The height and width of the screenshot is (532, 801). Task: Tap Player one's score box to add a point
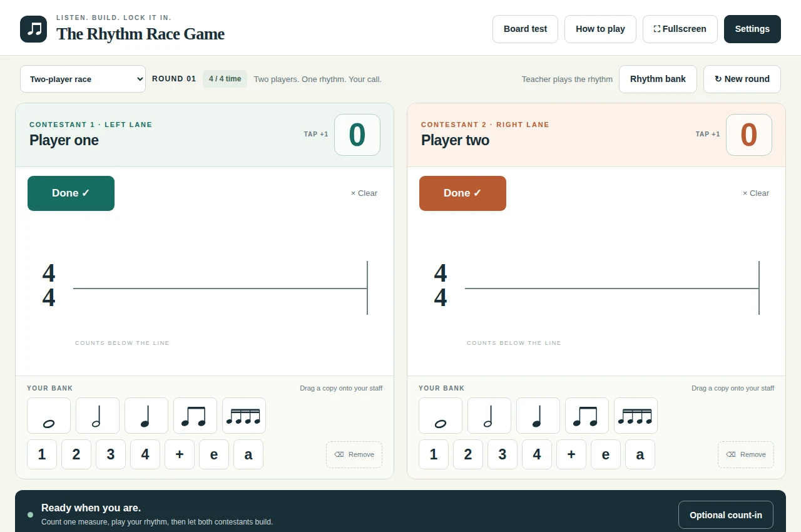(357, 135)
